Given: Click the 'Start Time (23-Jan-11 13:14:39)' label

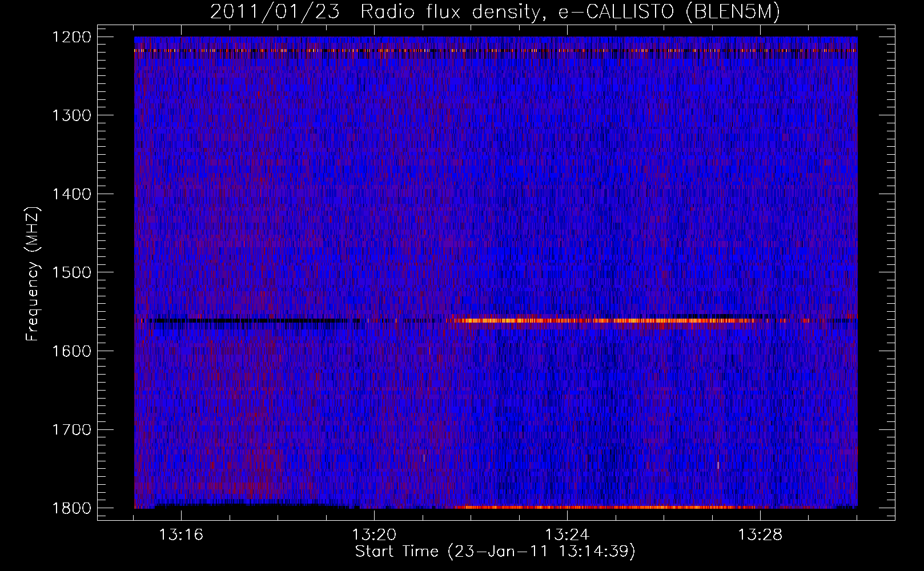Looking at the screenshot, I should 495,552.
